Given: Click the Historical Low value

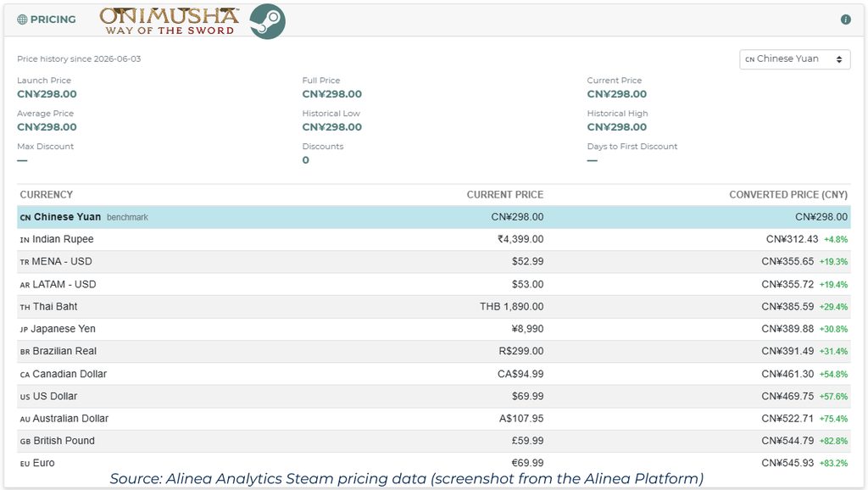Looking at the screenshot, I should tap(332, 127).
